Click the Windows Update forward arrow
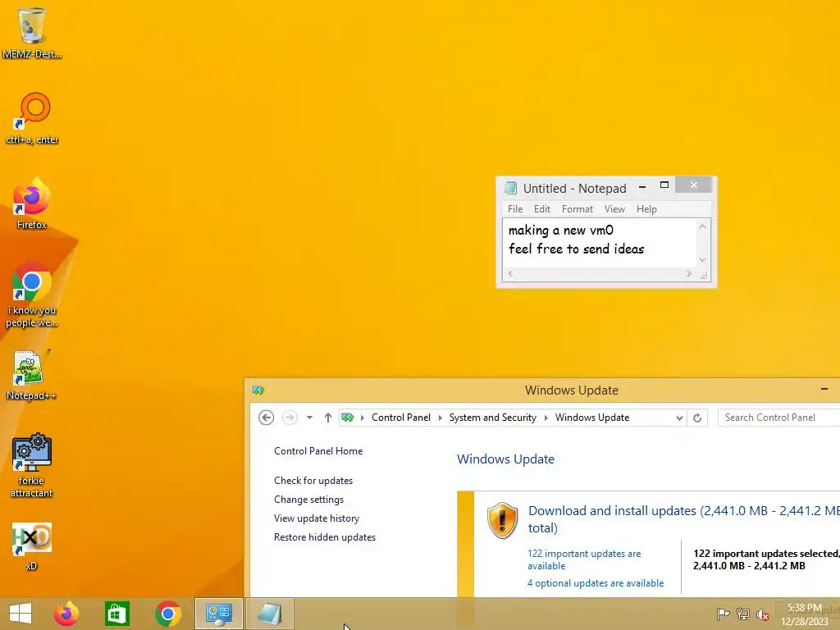The height and width of the screenshot is (630, 840). pyautogui.click(x=290, y=418)
